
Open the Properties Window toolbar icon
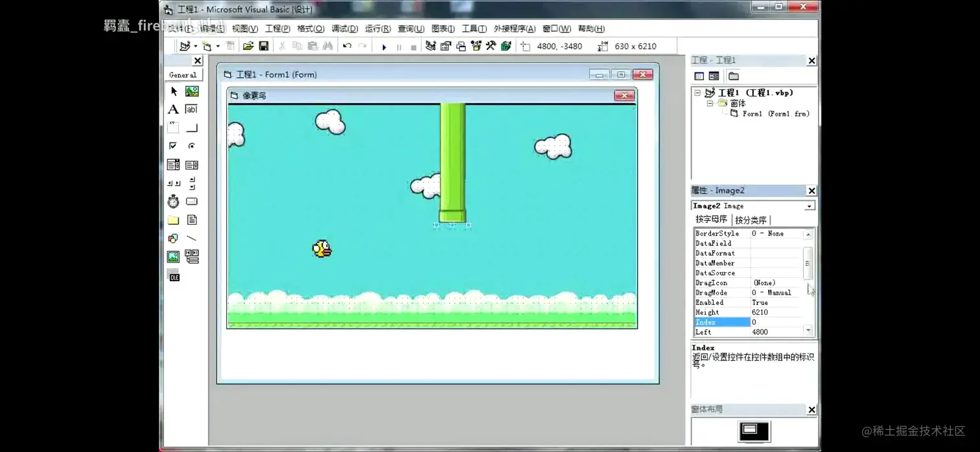pyautogui.click(x=446, y=46)
